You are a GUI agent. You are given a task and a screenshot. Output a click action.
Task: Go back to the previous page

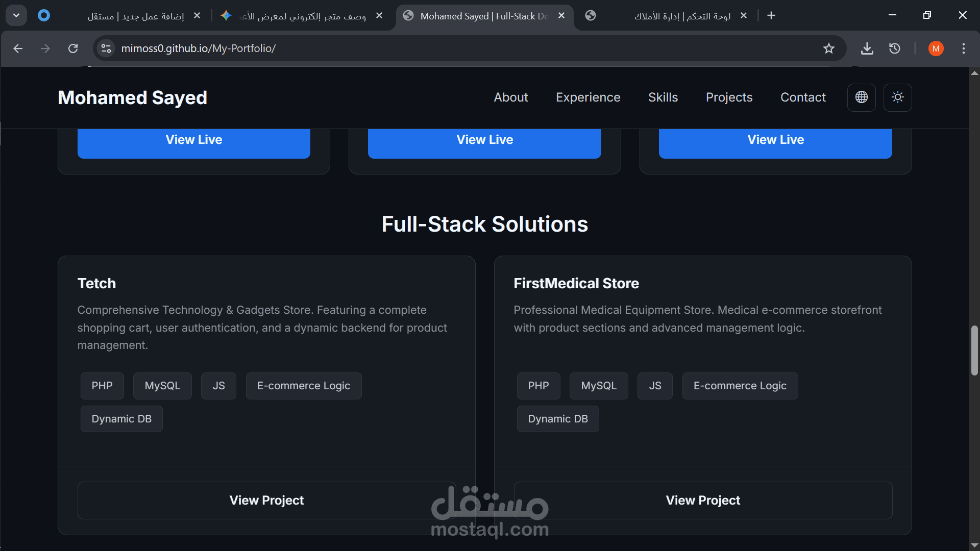click(18, 48)
